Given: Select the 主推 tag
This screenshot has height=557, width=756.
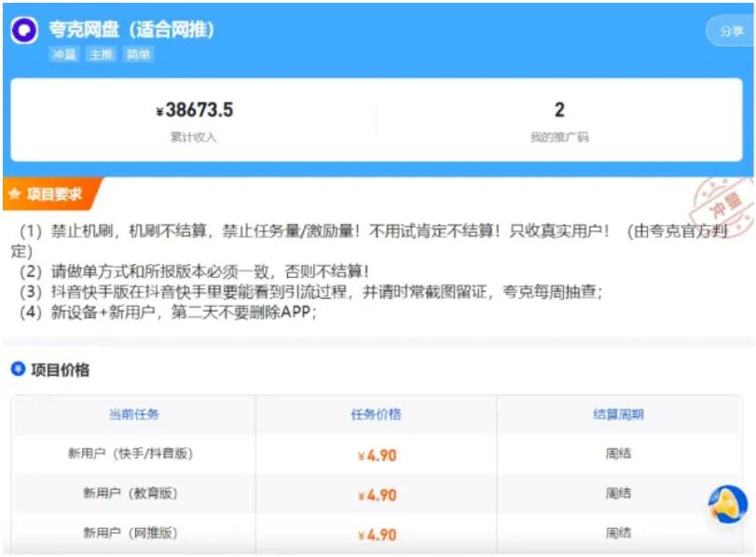Looking at the screenshot, I should point(101,54).
